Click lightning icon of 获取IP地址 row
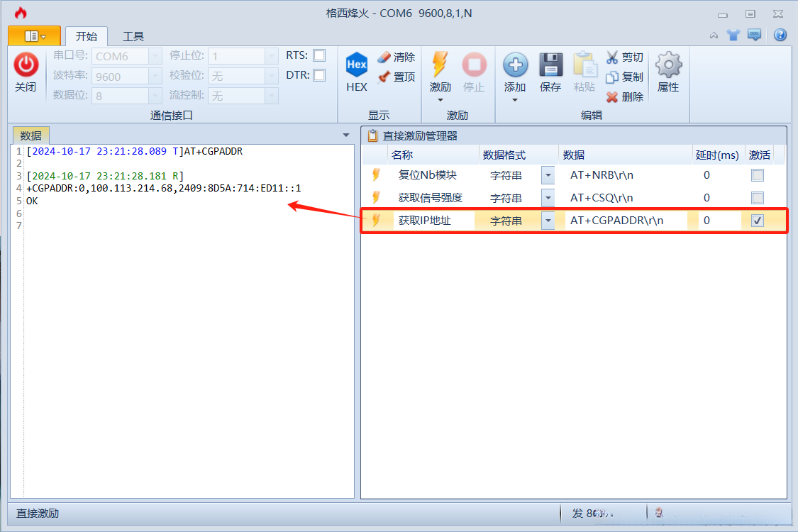This screenshot has width=798, height=532. click(x=376, y=220)
